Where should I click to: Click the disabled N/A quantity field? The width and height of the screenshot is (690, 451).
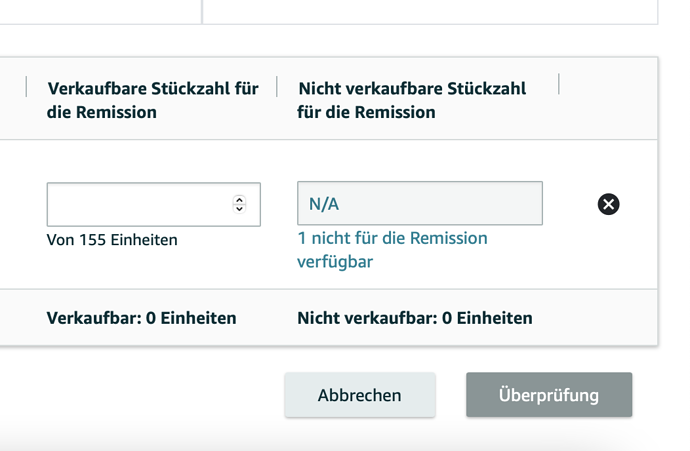[419, 204]
